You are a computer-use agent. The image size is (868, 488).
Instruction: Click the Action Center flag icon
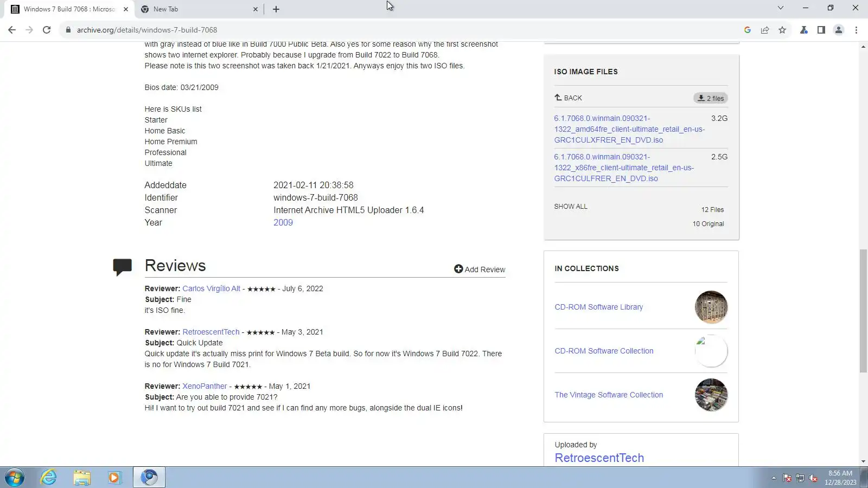point(787,478)
